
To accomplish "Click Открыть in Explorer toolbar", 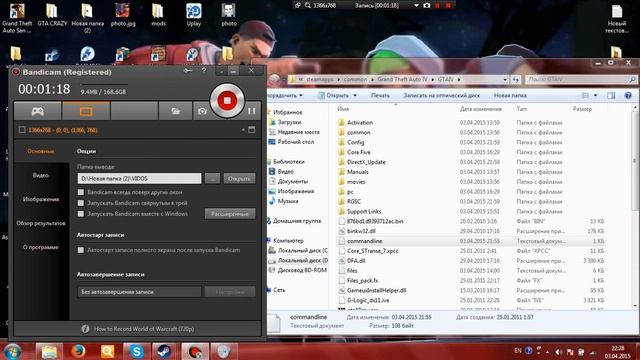I will point(337,95).
